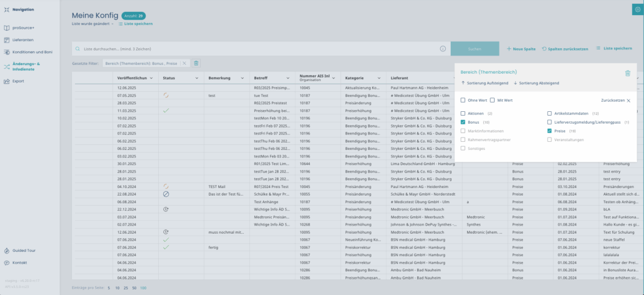Image resolution: width=644 pixels, height=295 pixels.
Task: Click the info icon in the search bar
Action: tap(443, 49)
